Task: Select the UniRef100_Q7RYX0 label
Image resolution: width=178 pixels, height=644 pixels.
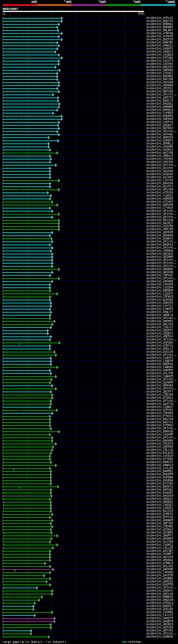Action: (160, 346)
